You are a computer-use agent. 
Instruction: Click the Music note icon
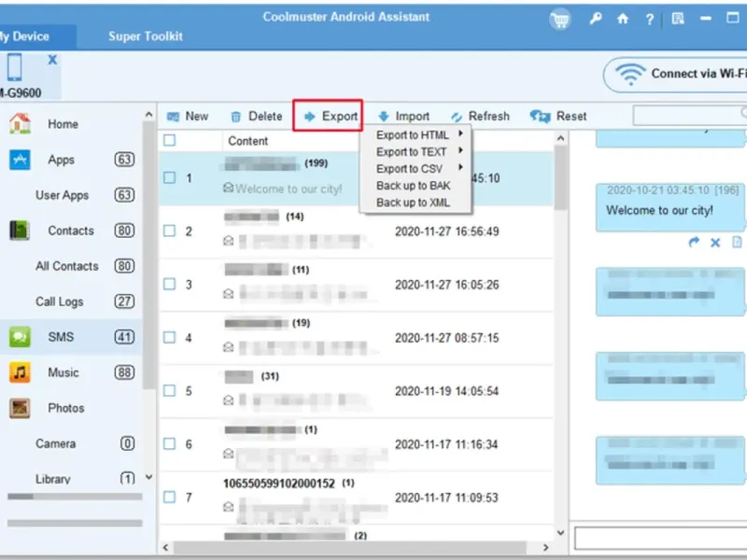20,372
